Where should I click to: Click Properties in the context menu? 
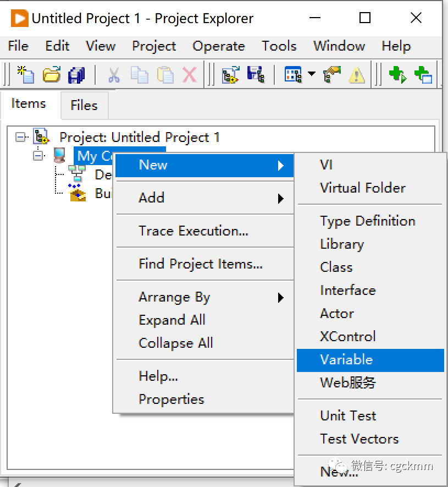[171, 400]
